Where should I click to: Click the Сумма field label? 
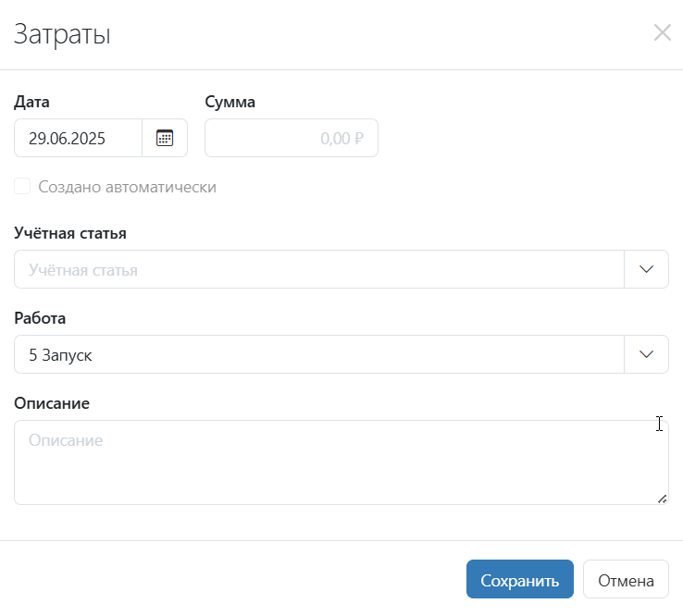(230, 102)
